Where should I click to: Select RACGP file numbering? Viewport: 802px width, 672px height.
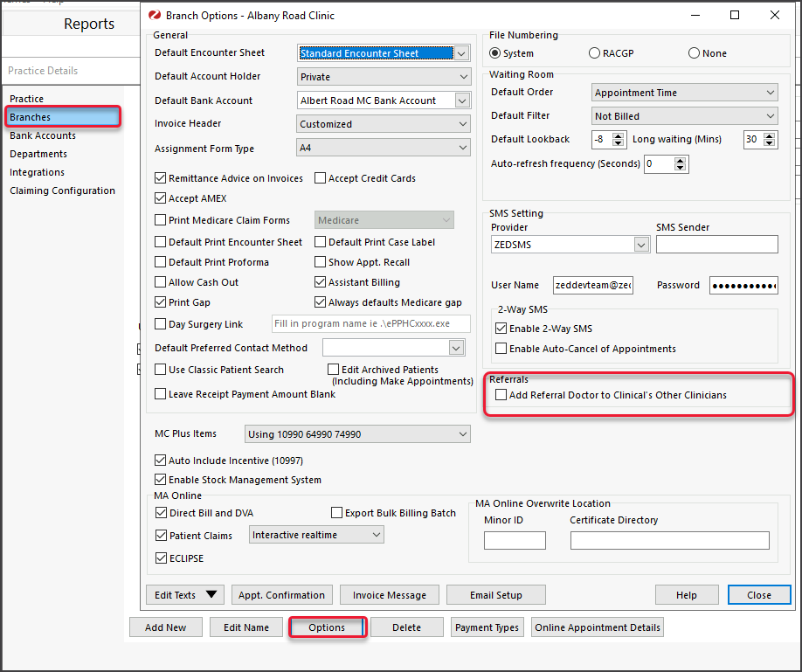click(x=594, y=53)
